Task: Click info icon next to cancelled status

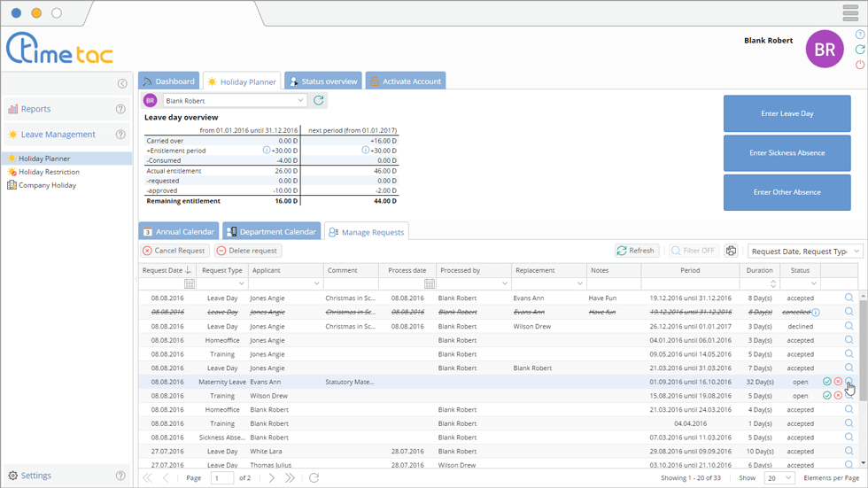Action: pyautogui.click(x=816, y=313)
